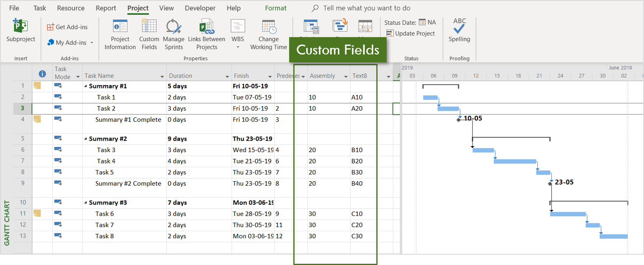Click Manage Sprints
The width and height of the screenshot is (644, 265).
coord(173,35)
